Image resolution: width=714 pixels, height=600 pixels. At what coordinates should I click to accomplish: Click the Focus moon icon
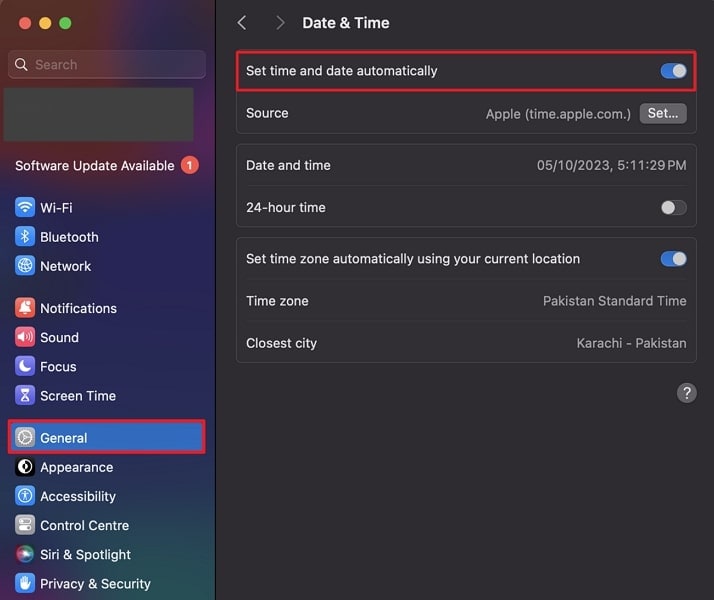(25, 366)
